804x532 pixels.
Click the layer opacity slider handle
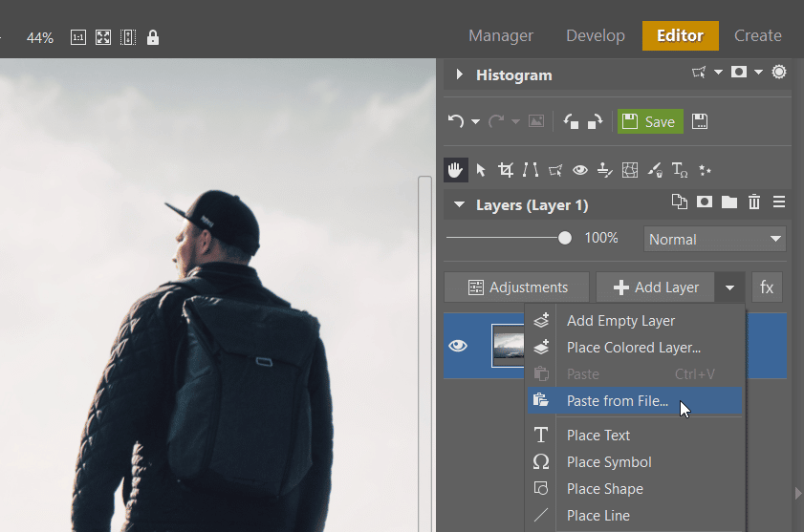[x=565, y=238]
